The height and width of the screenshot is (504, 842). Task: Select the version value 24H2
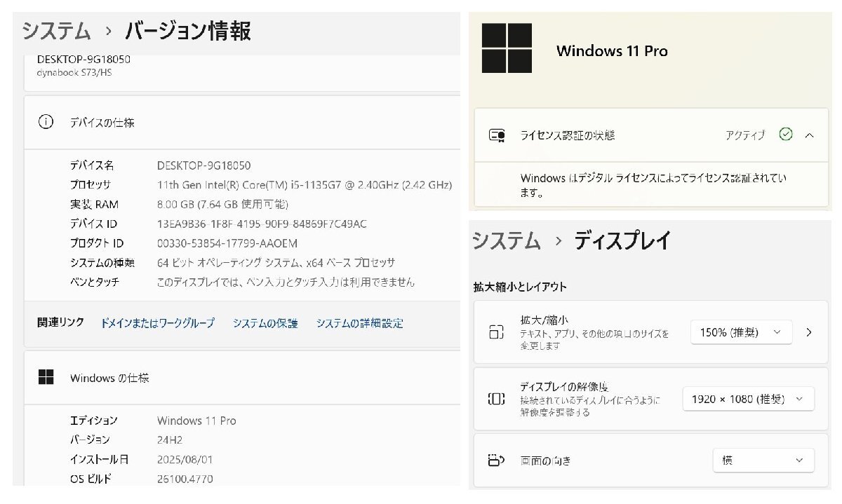(171, 440)
